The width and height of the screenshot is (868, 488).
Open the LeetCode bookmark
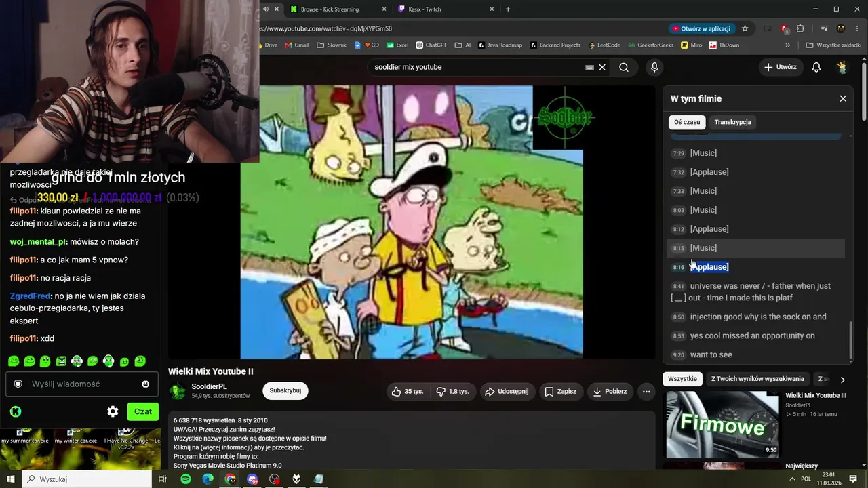(604, 45)
